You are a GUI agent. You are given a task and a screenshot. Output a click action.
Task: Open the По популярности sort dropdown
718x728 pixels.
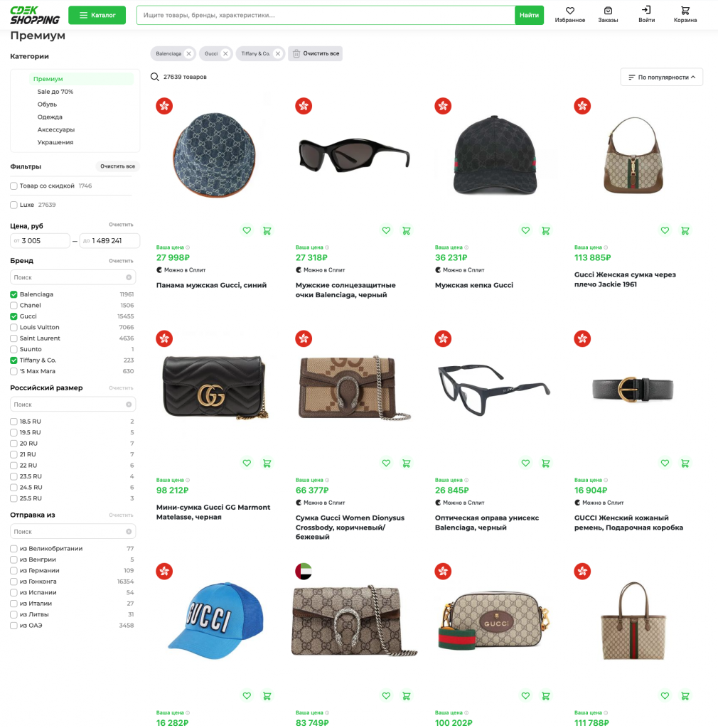pos(661,77)
